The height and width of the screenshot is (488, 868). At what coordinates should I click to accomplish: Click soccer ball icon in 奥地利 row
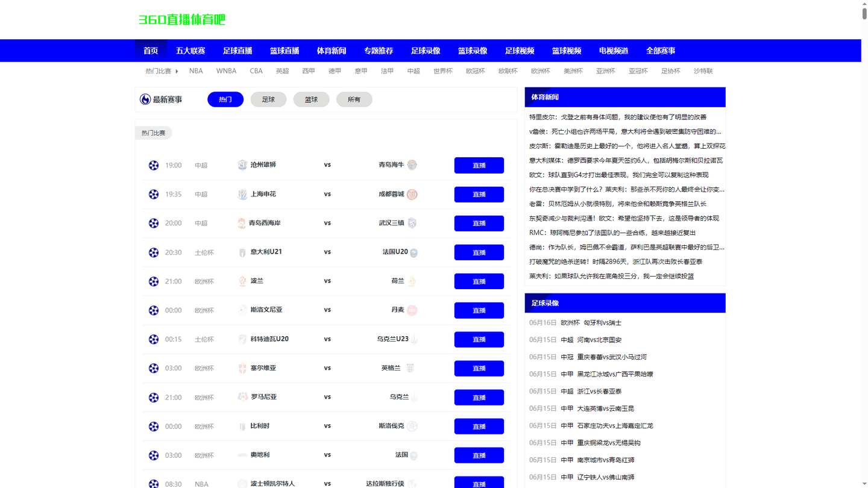tap(154, 455)
